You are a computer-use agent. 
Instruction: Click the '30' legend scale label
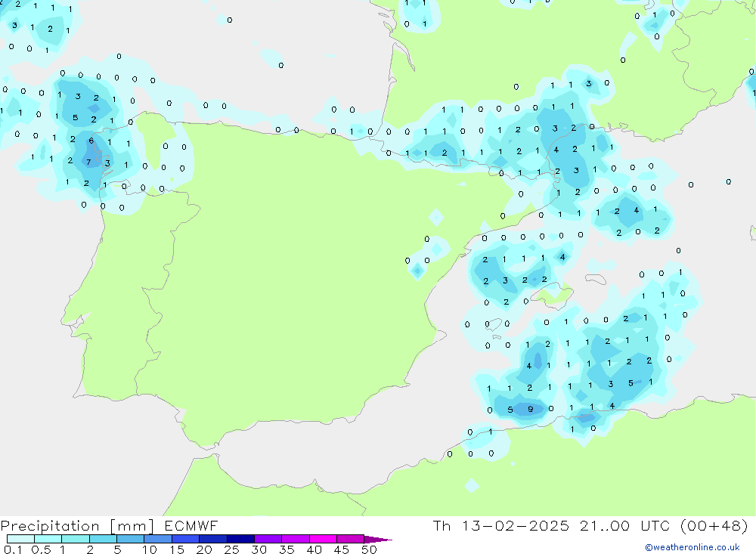point(259,549)
